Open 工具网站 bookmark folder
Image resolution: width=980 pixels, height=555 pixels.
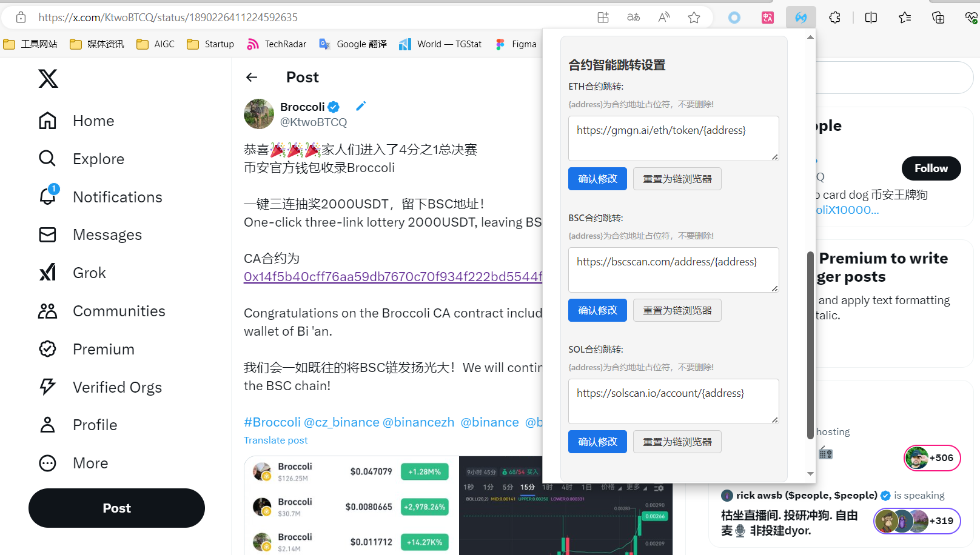click(30, 44)
